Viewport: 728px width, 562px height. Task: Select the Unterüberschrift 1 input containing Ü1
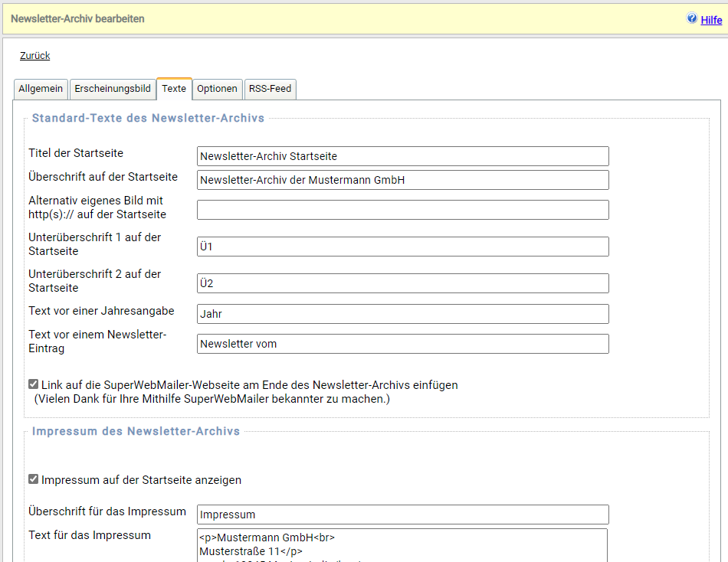pos(402,247)
